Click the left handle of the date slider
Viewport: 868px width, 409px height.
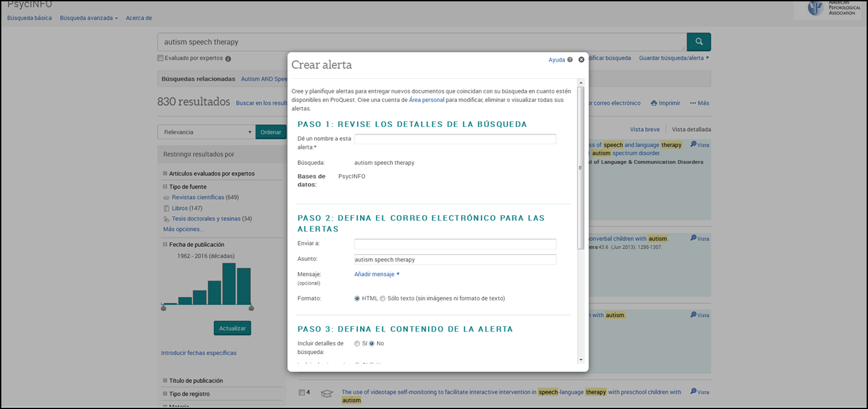(163, 308)
